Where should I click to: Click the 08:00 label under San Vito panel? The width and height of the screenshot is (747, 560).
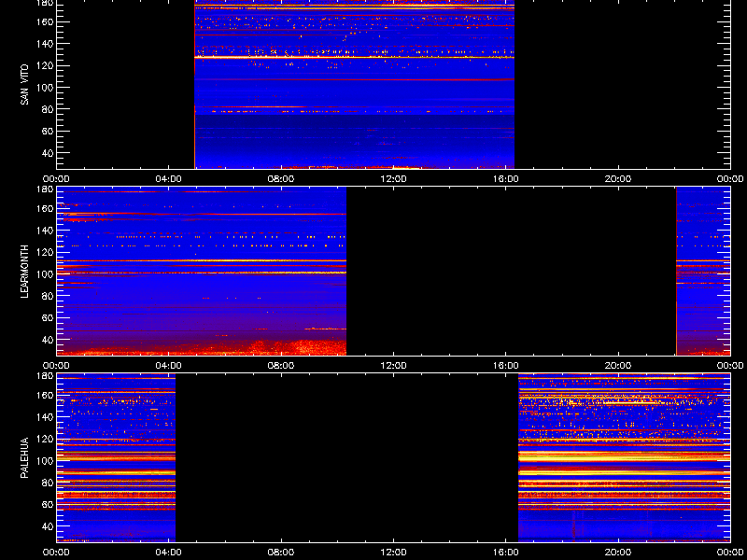pyautogui.click(x=281, y=179)
